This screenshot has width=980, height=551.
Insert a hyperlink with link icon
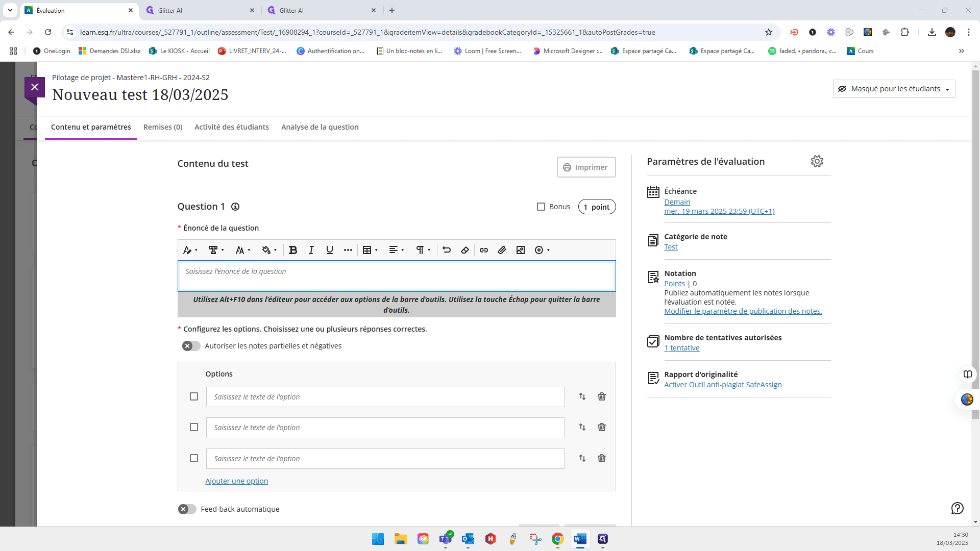point(484,250)
